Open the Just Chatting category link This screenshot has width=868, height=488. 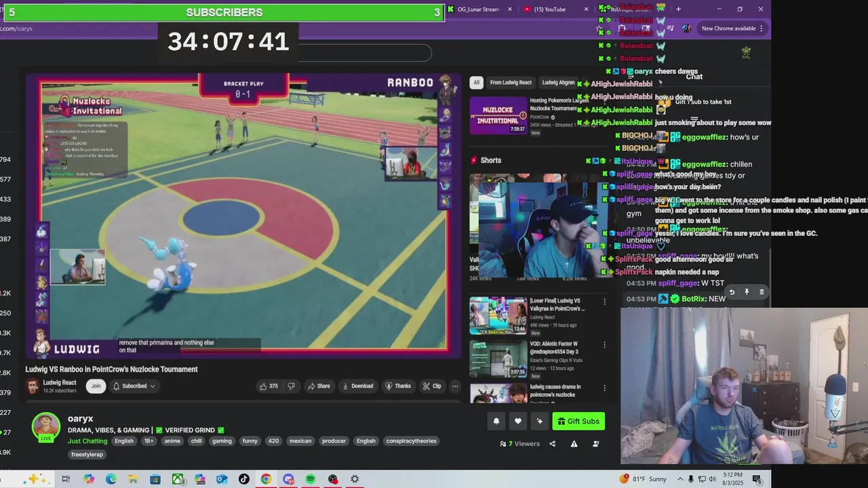click(87, 441)
